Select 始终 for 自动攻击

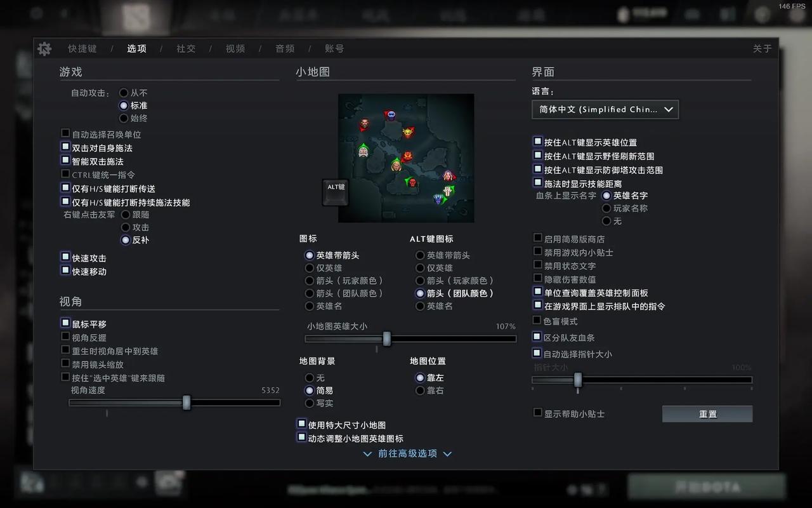click(x=125, y=119)
